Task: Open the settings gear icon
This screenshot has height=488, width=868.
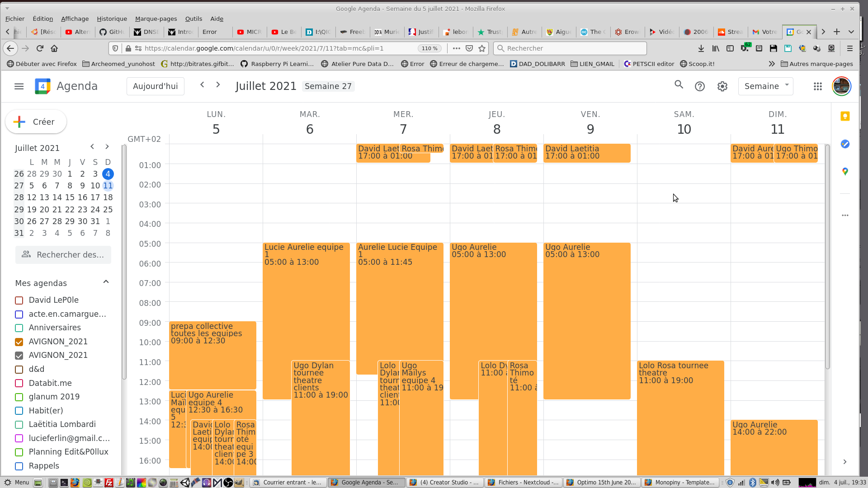Action: [x=722, y=86]
